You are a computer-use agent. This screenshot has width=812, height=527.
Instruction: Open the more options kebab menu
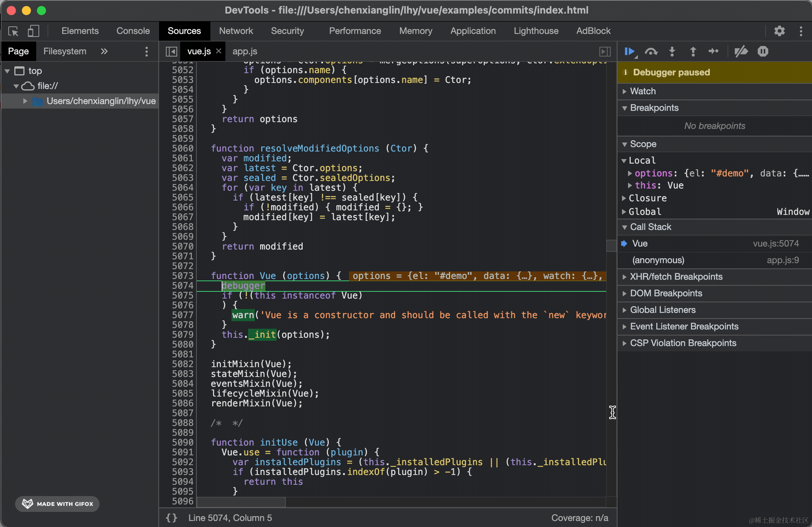(801, 31)
